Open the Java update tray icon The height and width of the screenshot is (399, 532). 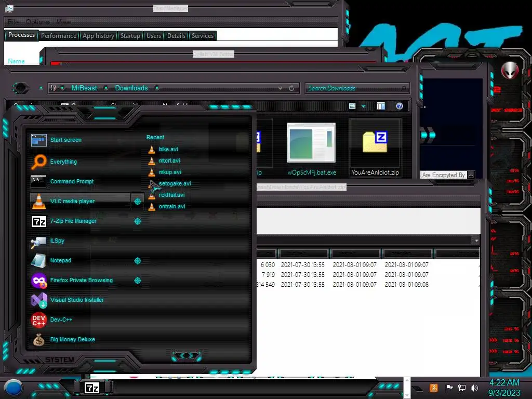tap(434, 388)
